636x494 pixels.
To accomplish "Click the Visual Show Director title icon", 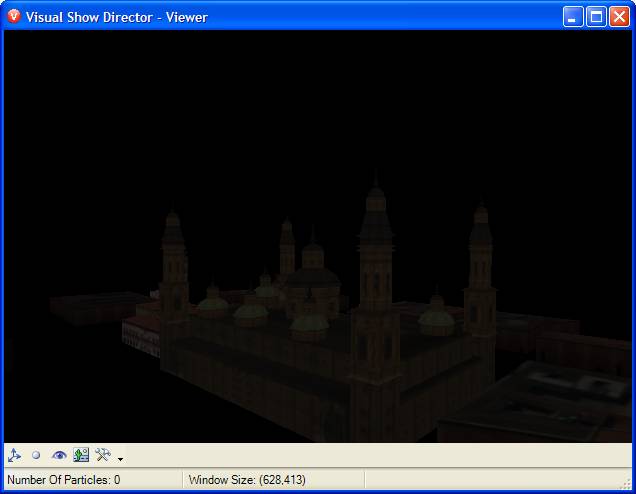I will click(x=14, y=16).
